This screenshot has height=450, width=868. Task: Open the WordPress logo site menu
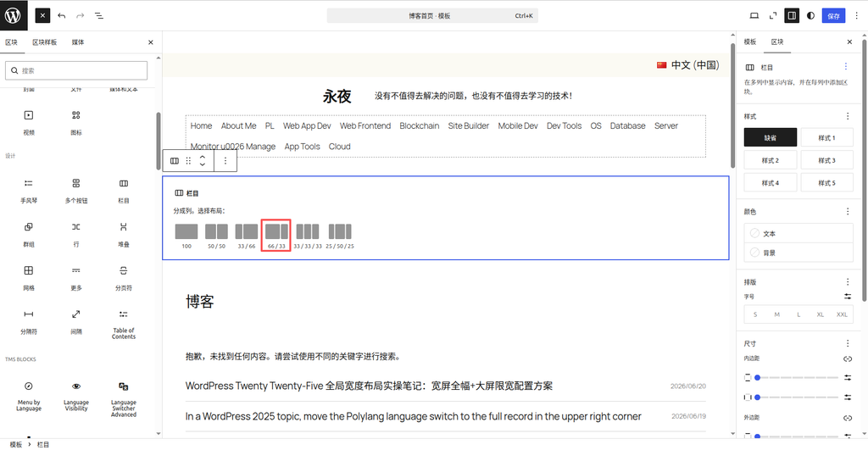[14, 15]
